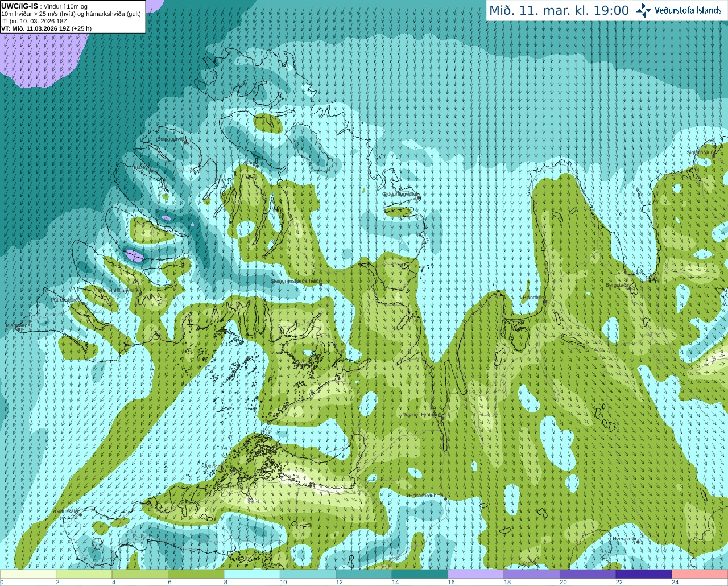Click the Patreksfjörður station marker

tap(84, 303)
